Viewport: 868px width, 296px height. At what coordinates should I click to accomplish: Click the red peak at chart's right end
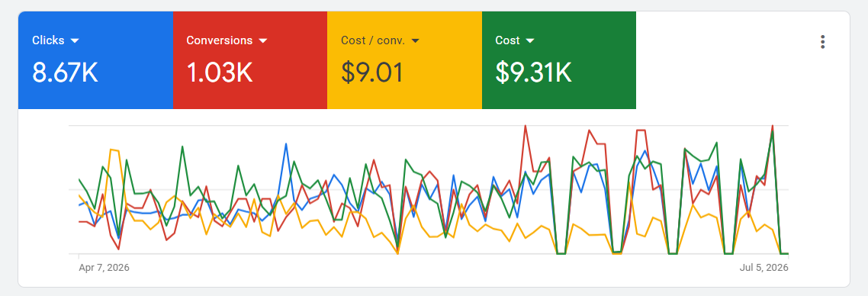(772, 126)
